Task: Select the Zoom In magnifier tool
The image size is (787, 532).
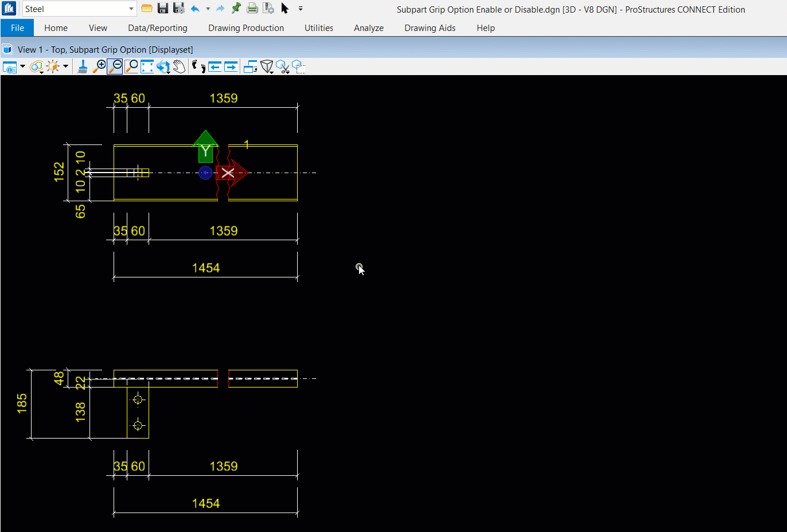Action: click(x=99, y=66)
